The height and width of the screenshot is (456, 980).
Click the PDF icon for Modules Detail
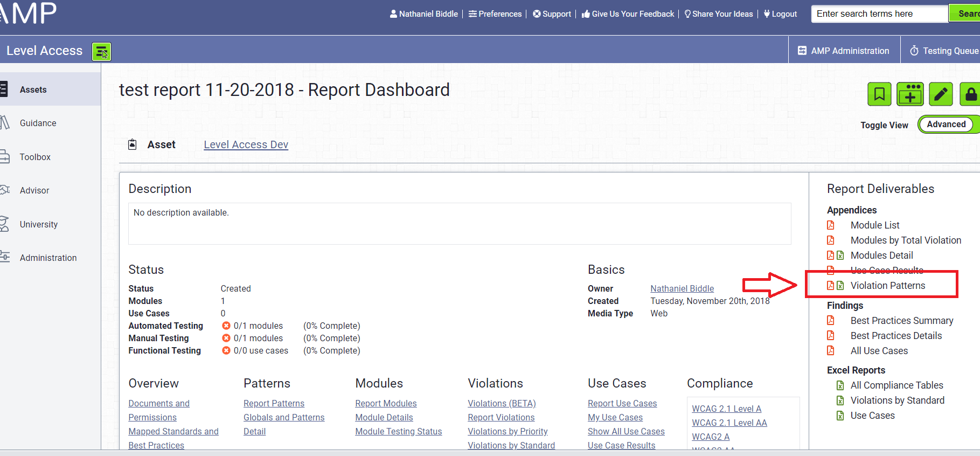(x=830, y=255)
